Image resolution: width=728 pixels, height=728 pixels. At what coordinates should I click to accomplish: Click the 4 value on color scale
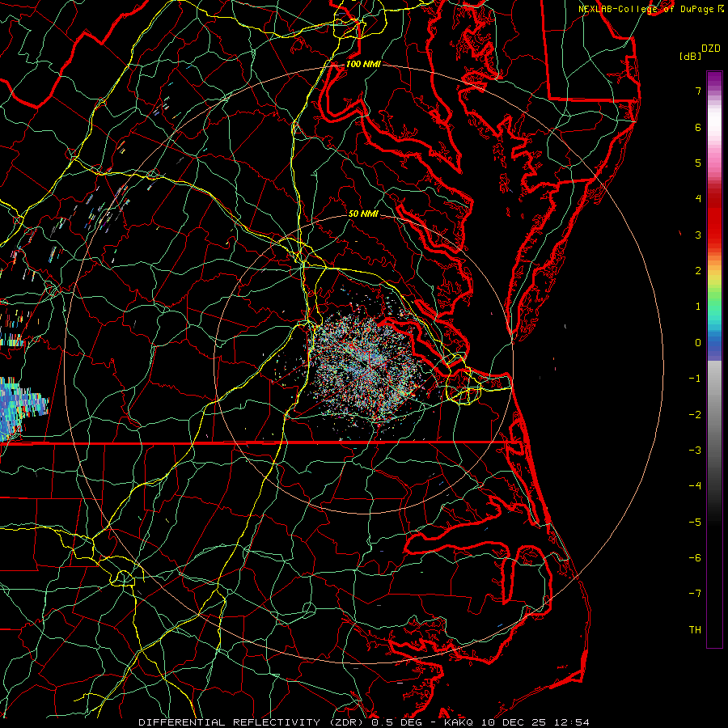coord(698,199)
